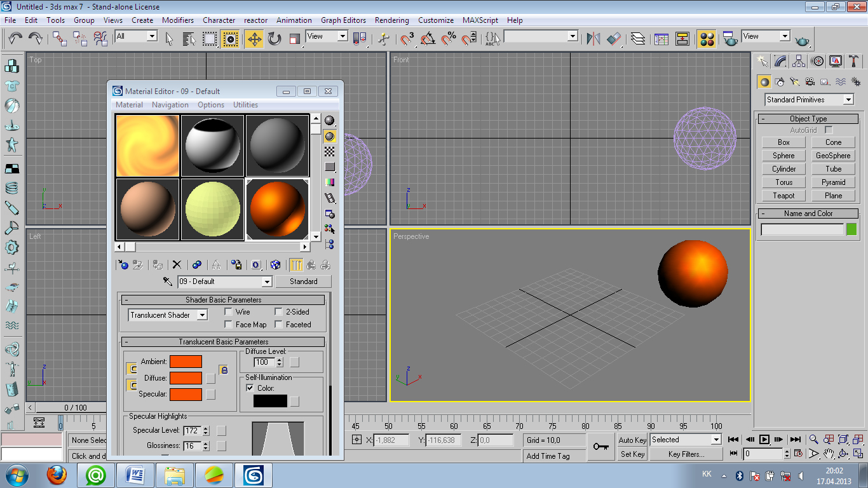Enable the 2-Sided checkbox

[x=279, y=312]
